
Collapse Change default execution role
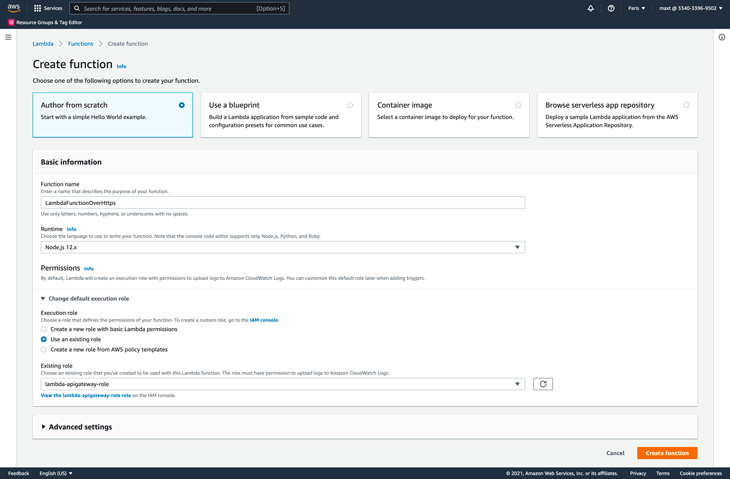point(85,299)
